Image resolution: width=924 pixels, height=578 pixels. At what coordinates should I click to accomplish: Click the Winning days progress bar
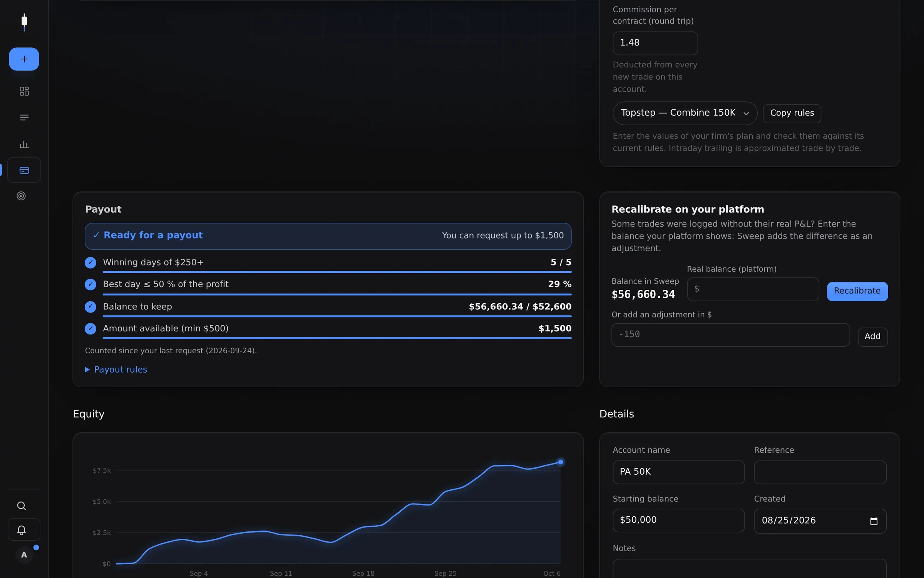(x=337, y=272)
